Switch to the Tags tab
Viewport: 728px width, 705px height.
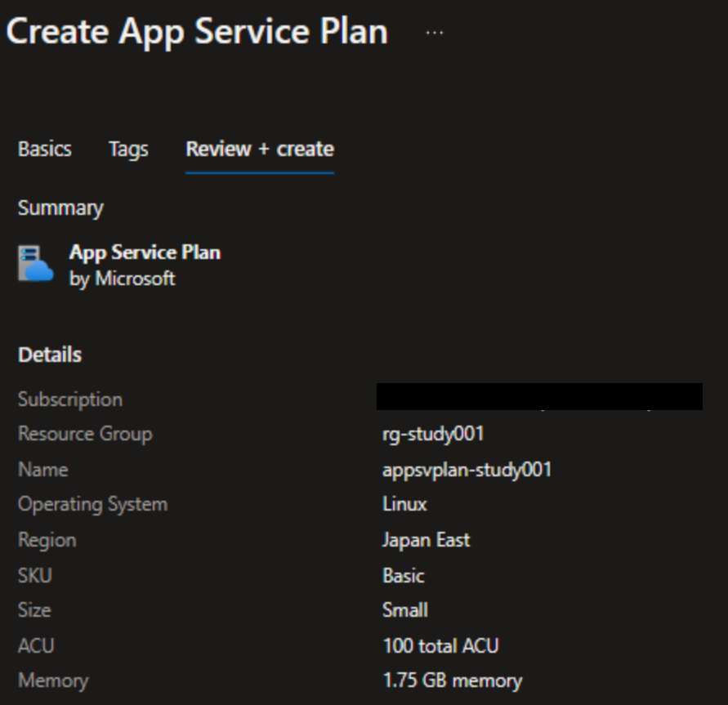point(128,149)
